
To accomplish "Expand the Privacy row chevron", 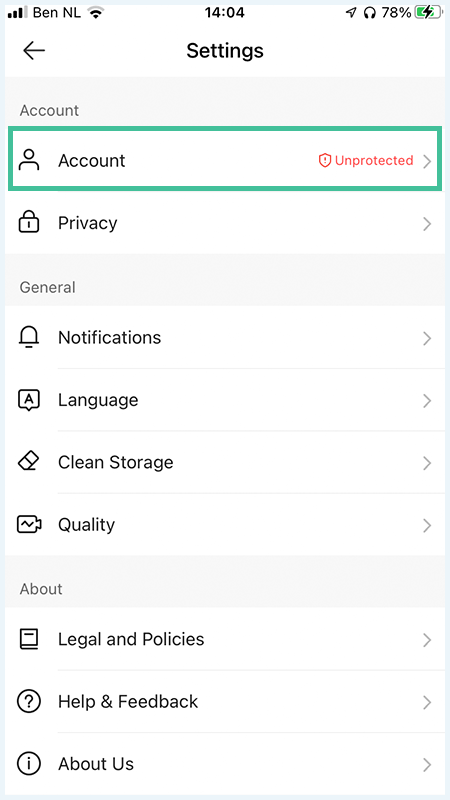I will coord(427,224).
